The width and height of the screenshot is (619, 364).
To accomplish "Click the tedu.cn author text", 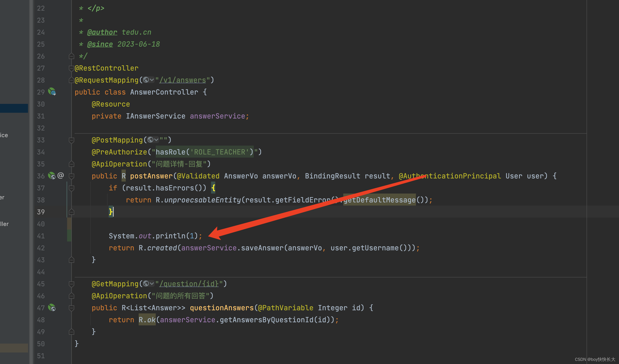I will point(136,32).
